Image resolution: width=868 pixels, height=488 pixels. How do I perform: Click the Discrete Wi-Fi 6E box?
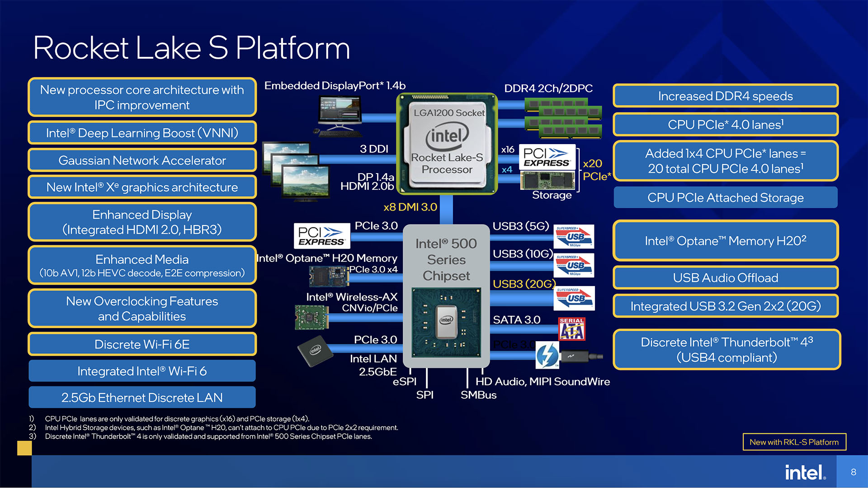coord(142,344)
